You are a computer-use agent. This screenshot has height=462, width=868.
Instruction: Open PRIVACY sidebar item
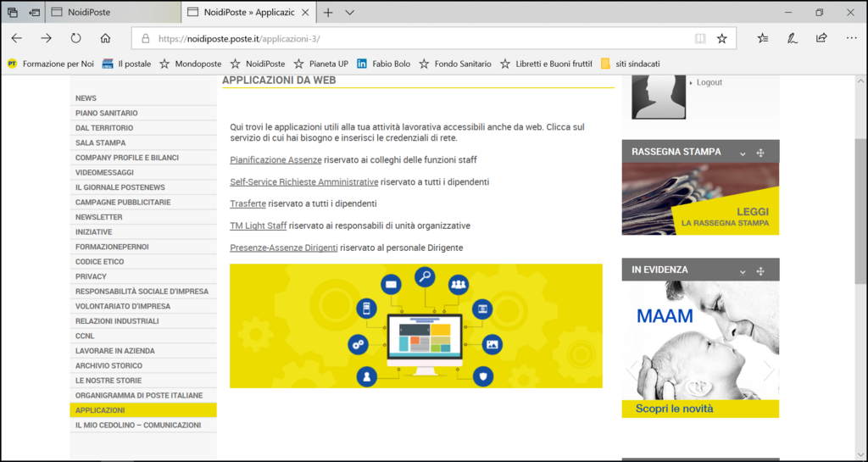(x=142, y=276)
